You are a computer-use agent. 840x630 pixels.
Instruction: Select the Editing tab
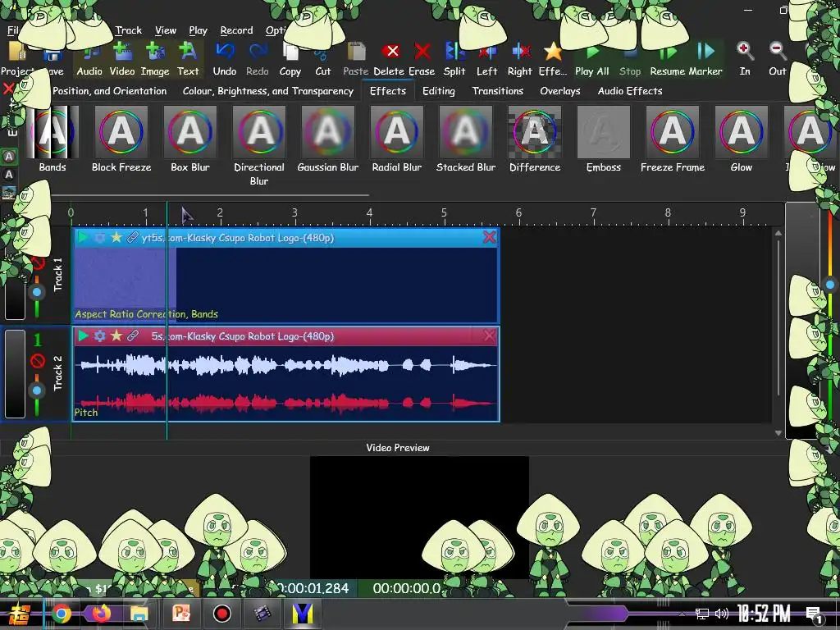point(439,91)
